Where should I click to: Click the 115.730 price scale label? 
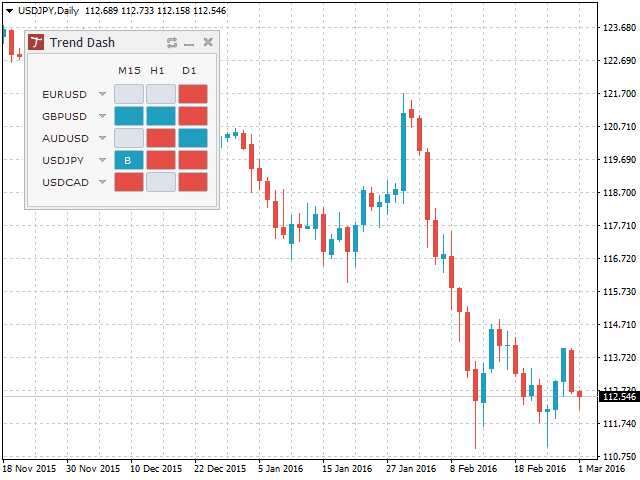point(619,291)
